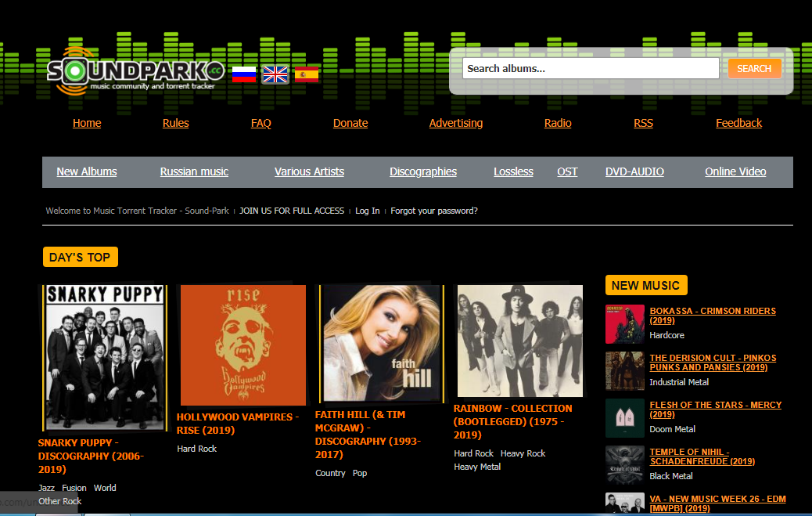The width and height of the screenshot is (812, 516).
Task: Switch site language to Russian flag
Action: [244, 74]
